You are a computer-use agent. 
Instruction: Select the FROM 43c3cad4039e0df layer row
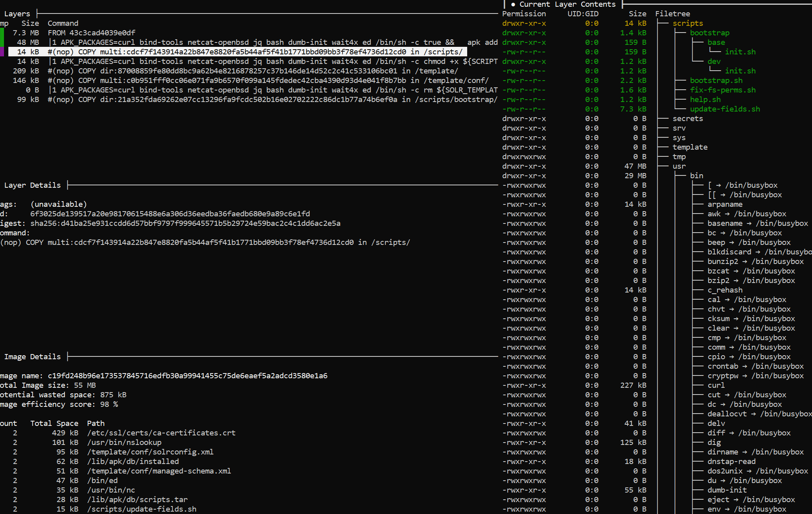[x=91, y=33]
